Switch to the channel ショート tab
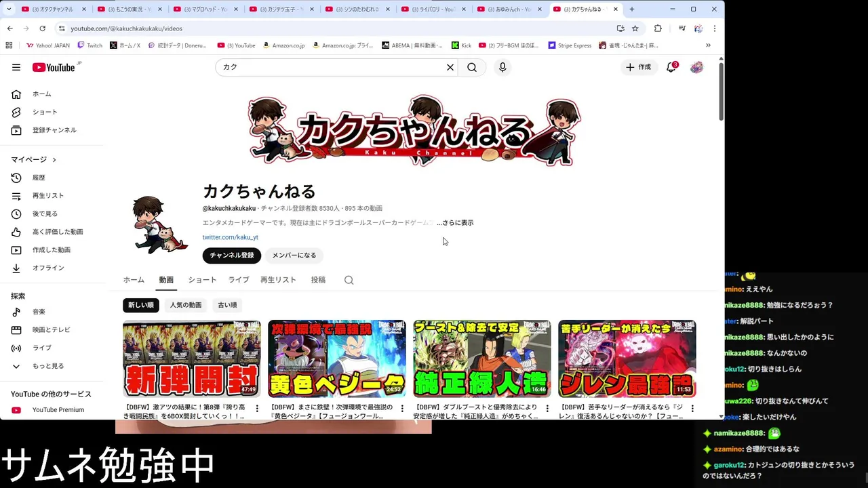The width and height of the screenshot is (868, 488). click(x=202, y=280)
